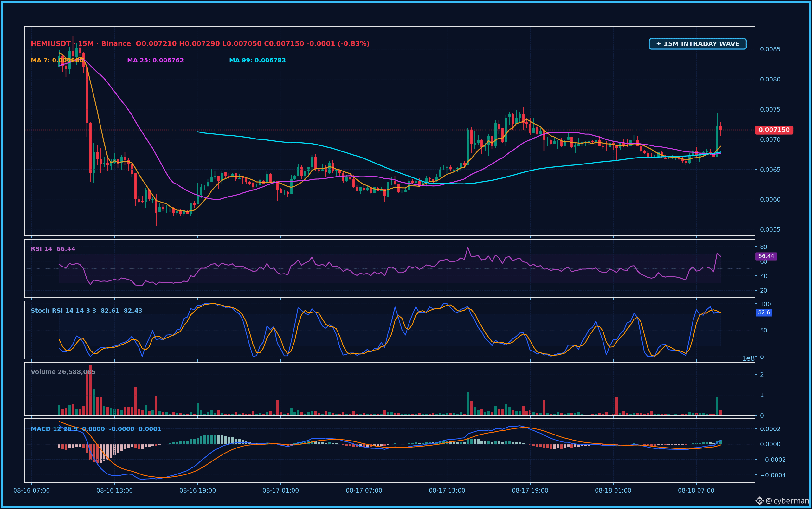Click the 0.0080 price axis label
The image size is (812, 509).
(x=770, y=80)
